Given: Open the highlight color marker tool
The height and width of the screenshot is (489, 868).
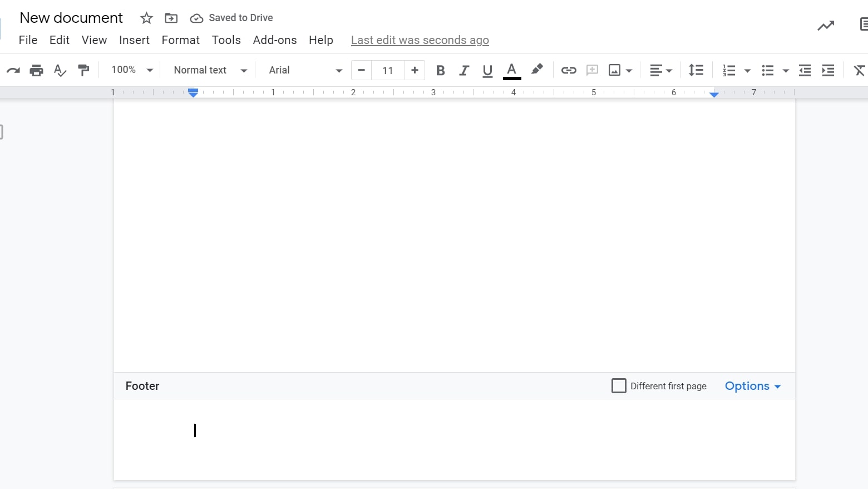Looking at the screenshot, I should click(537, 70).
